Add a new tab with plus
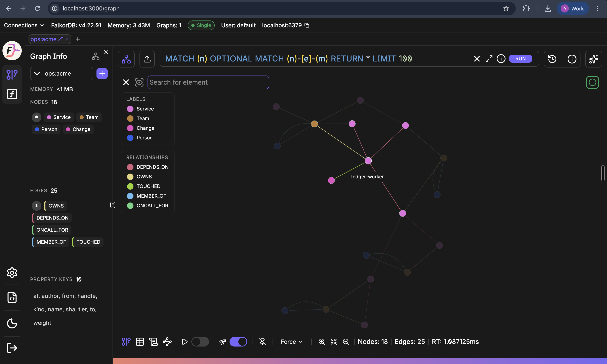607x364 pixels. click(78, 39)
